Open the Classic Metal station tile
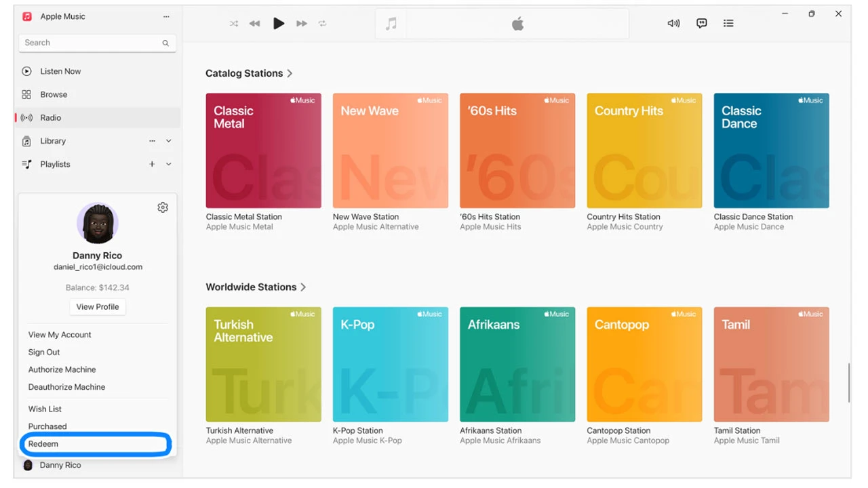 point(263,150)
